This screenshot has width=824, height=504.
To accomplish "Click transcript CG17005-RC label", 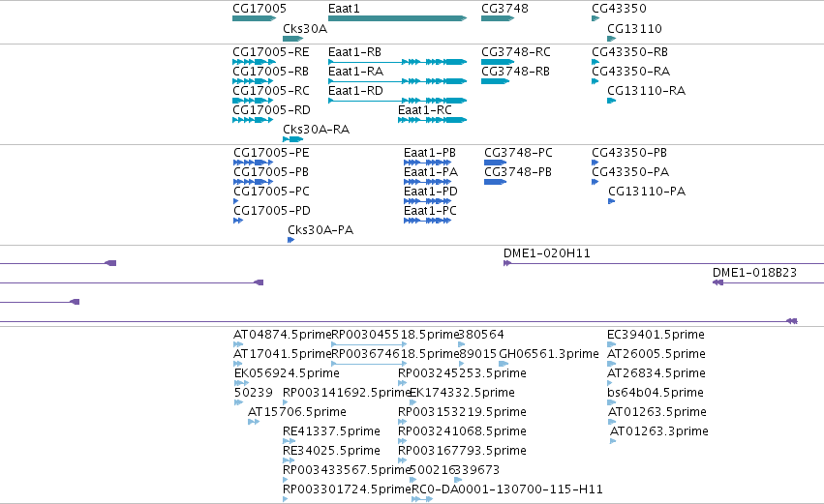I will coord(271,91).
